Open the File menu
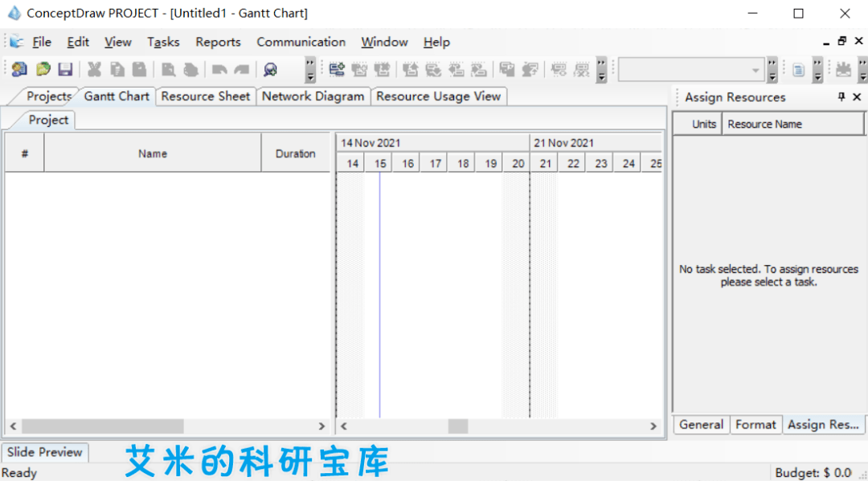 42,42
